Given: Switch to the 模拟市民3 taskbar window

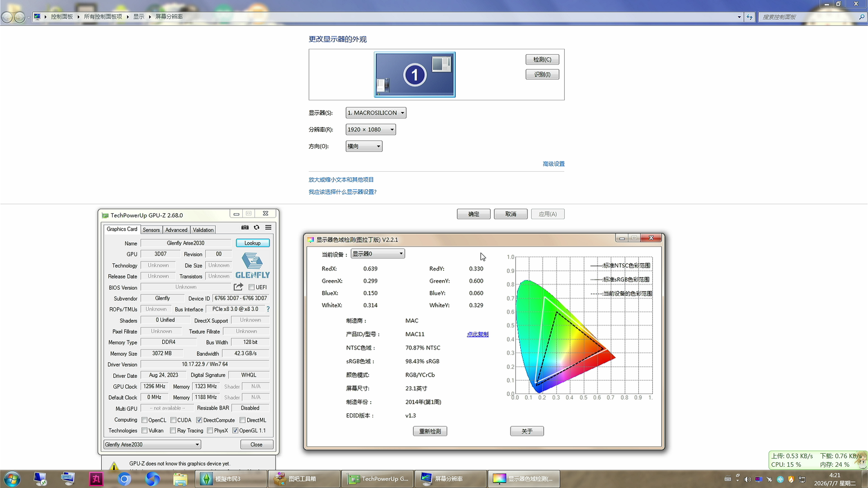Looking at the screenshot, I should [x=232, y=479].
